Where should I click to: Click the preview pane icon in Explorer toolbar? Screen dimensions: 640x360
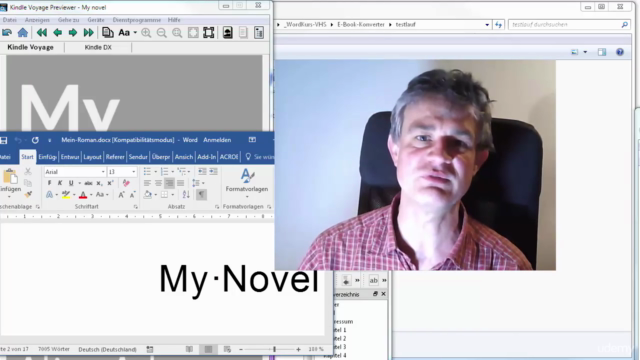(x=602, y=52)
